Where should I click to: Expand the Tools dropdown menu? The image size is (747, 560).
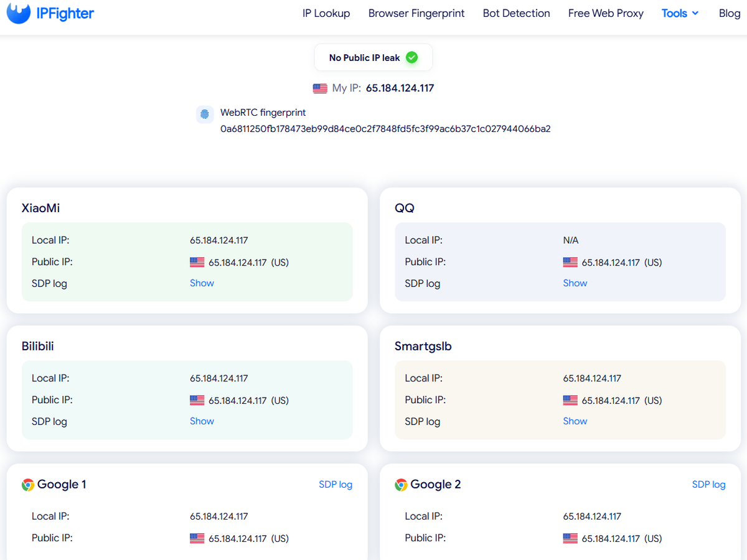pyautogui.click(x=680, y=13)
